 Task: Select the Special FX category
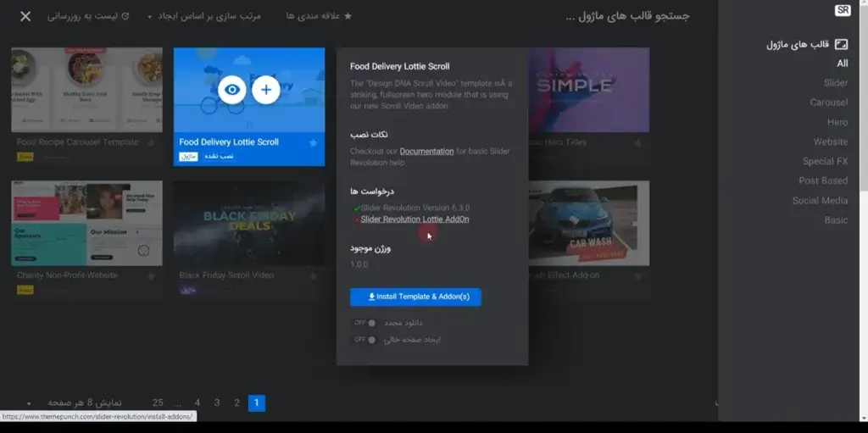tap(826, 161)
